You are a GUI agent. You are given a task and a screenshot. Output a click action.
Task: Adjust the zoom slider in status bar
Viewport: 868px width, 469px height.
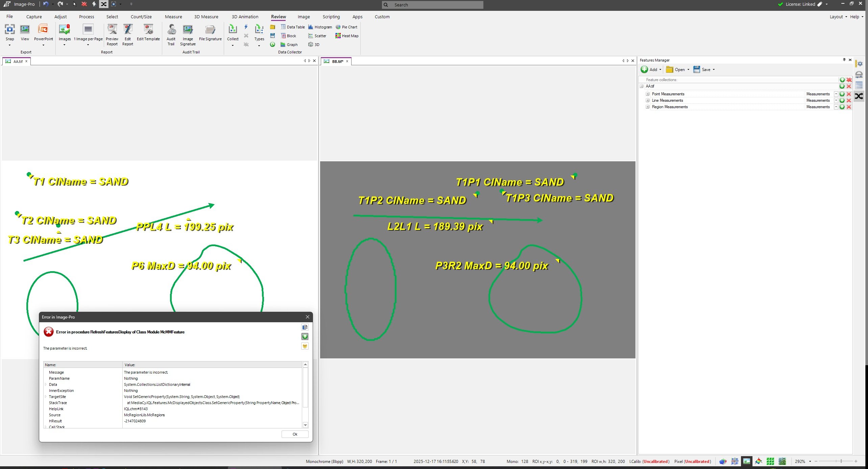pos(841,461)
